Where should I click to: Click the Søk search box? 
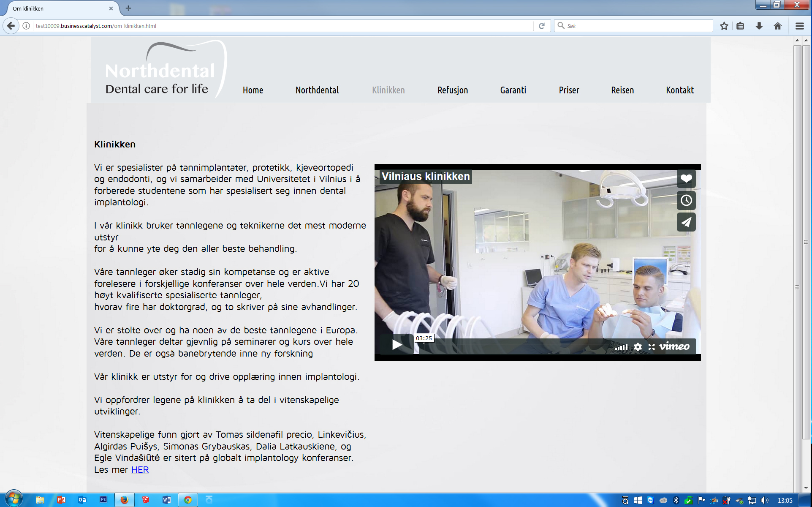[x=633, y=26]
